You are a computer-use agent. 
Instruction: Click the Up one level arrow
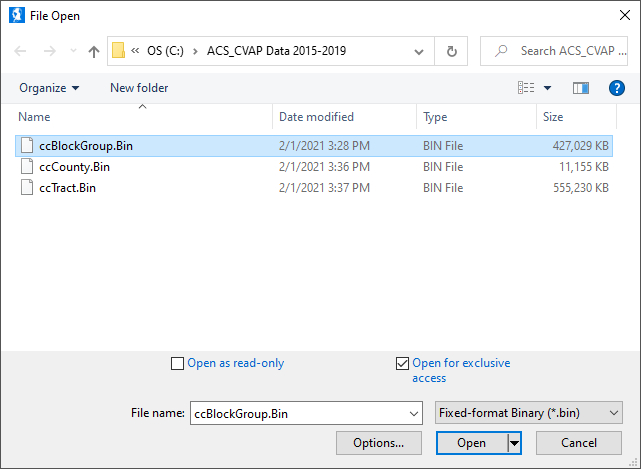[x=94, y=51]
